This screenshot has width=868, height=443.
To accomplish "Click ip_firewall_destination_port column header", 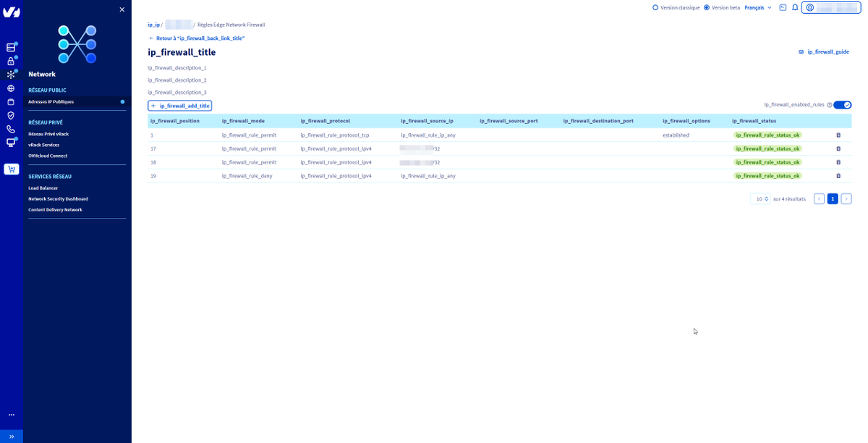I will click(x=598, y=121).
